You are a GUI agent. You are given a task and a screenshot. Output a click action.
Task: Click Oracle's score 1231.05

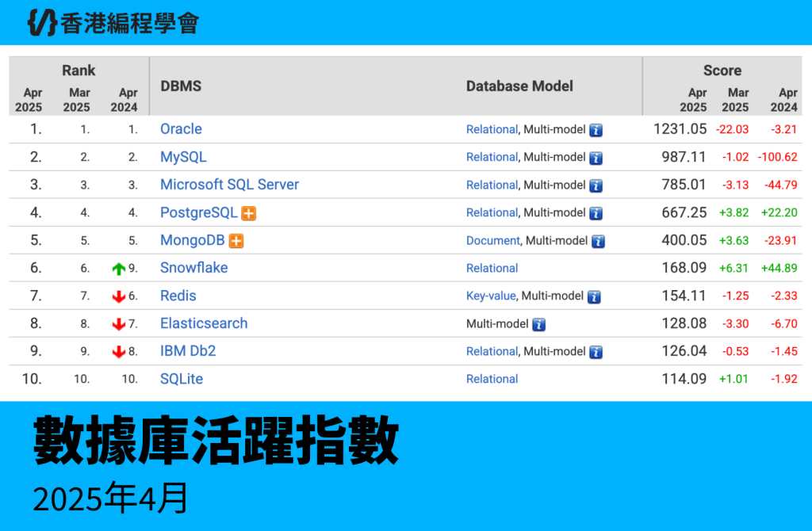[680, 129]
